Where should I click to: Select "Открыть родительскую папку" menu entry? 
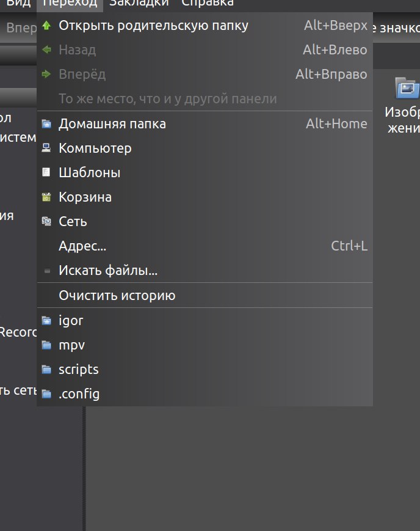pos(153,26)
